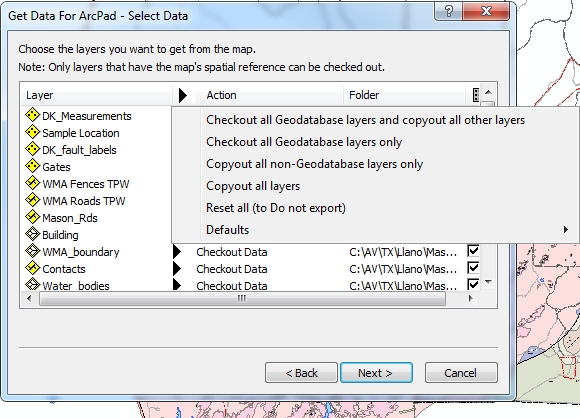
Task: Open action arrow for Contacts layer
Action: pyautogui.click(x=177, y=269)
